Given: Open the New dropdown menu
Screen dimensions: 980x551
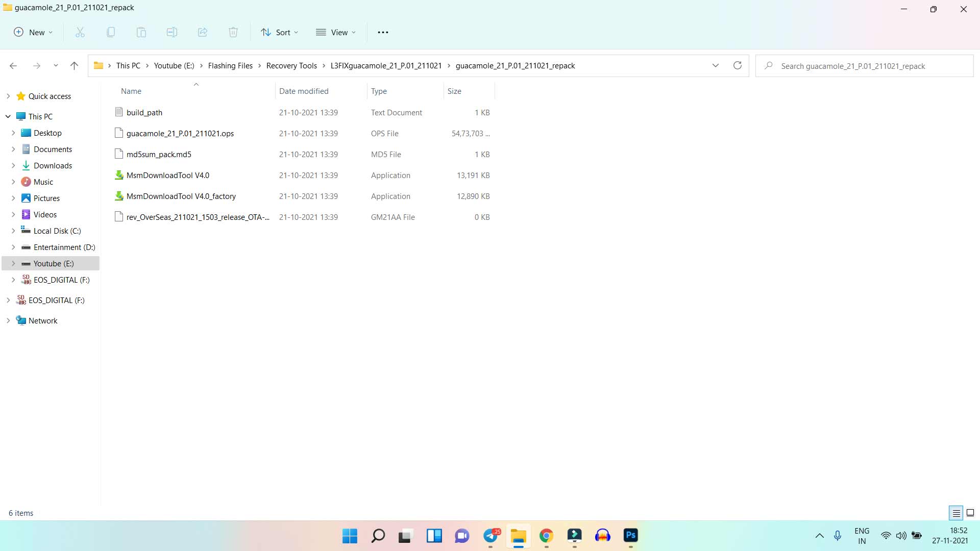Looking at the screenshot, I should [33, 32].
